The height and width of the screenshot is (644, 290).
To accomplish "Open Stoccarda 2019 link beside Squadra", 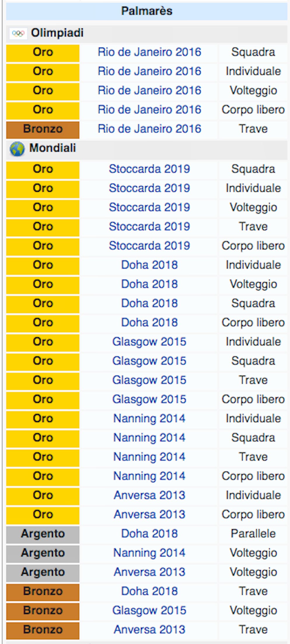I will (x=149, y=169).
